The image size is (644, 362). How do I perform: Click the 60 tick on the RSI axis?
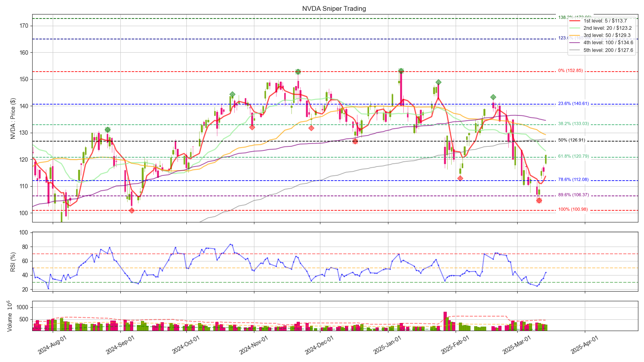pos(25,261)
